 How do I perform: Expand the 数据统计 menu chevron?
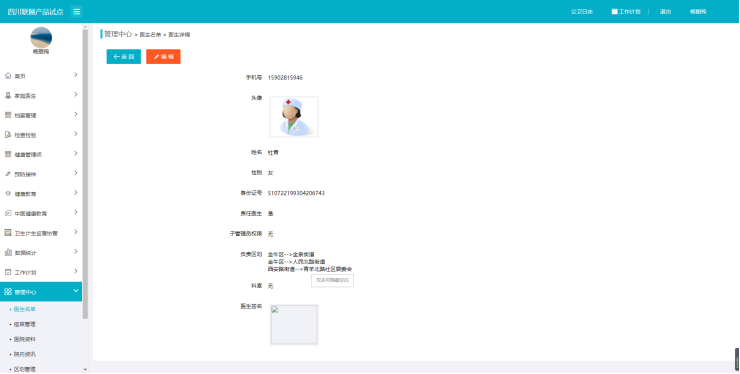click(76, 252)
